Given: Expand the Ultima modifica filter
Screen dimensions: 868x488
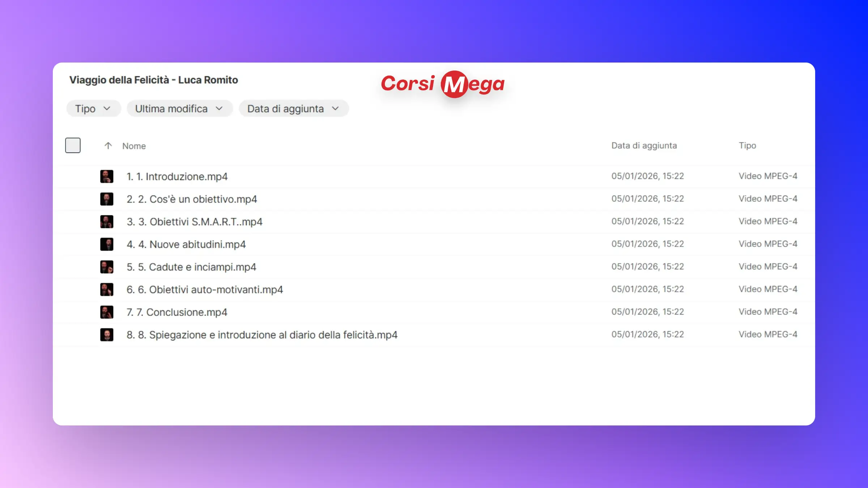Looking at the screenshot, I should tap(179, 108).
